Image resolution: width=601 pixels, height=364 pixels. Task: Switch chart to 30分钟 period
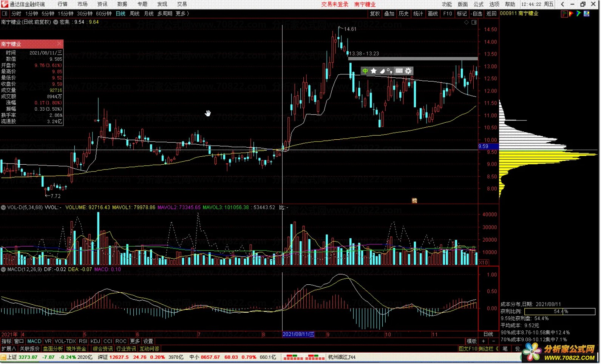click(x=85, y=14)
